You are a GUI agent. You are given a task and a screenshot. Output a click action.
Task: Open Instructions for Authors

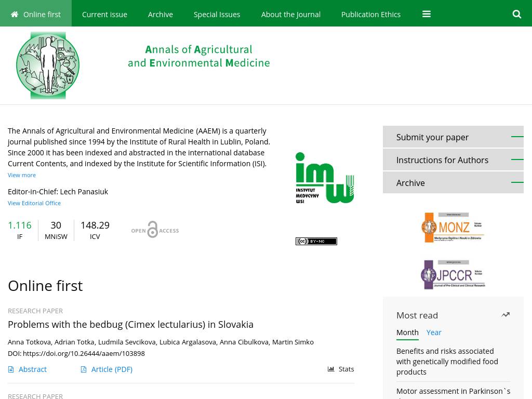point(453,160)
